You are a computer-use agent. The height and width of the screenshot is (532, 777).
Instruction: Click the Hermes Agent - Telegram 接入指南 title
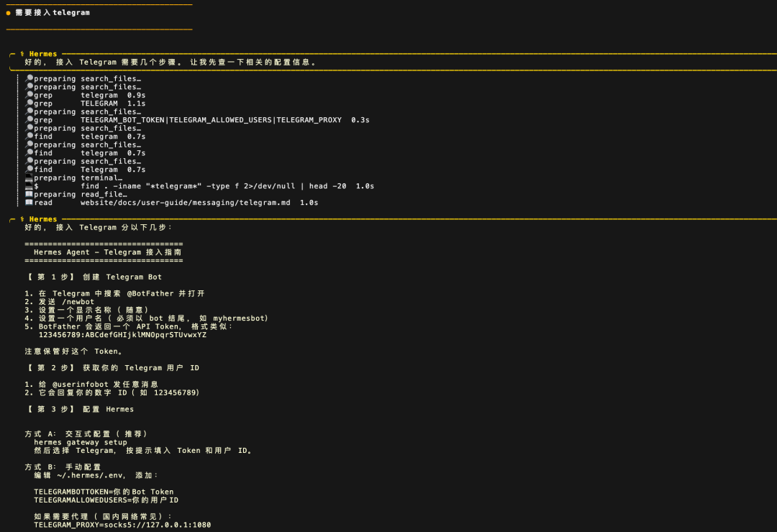point(104,252)
